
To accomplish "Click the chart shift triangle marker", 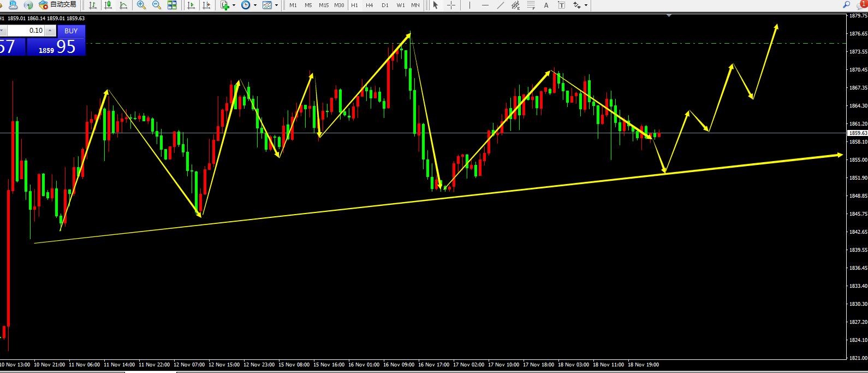I will (669, 15).
